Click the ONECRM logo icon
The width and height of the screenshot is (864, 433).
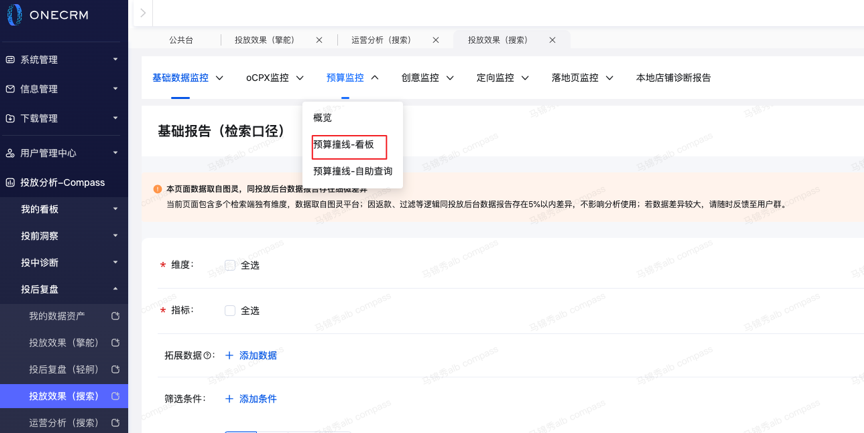[14, 15]
